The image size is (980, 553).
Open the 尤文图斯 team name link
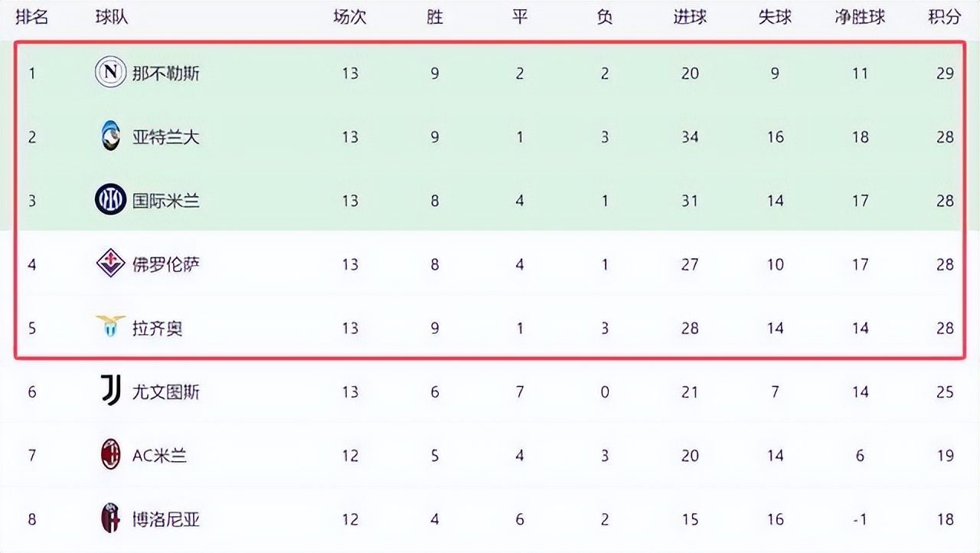166,392
